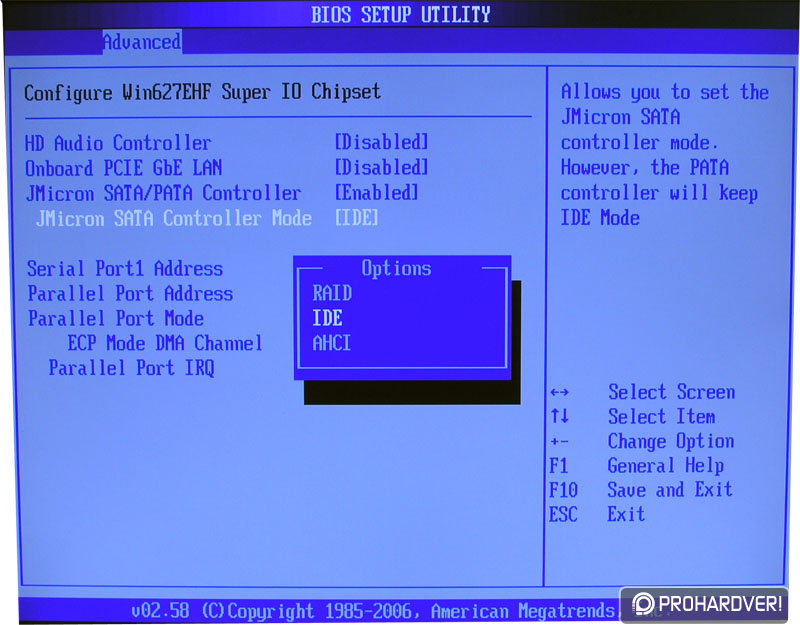Screen dimensions: 800x625
Task: Select Onboard PCIE GbE LAN setting
Action: 123,168
